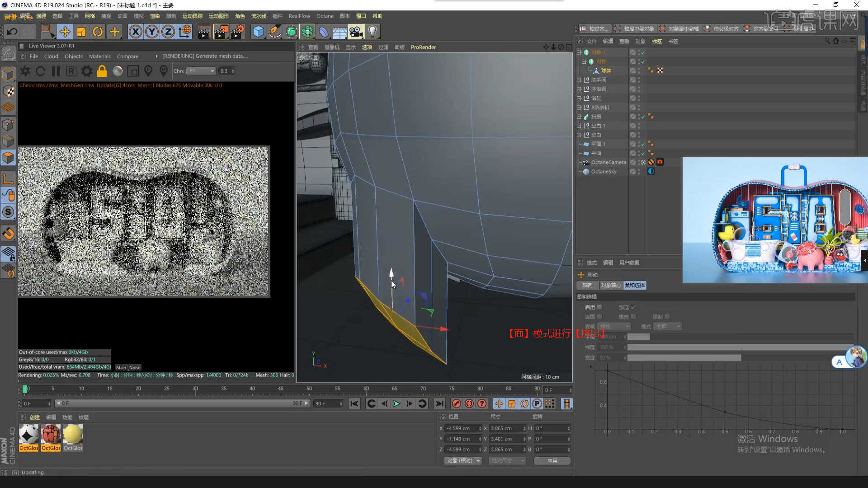Open the 对象 (相对) coordinate dropdown
The image size is (868, 488).
[x=463, y=461]
